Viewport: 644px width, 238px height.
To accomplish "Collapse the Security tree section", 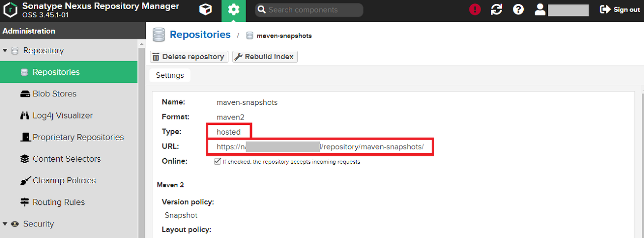I will [5, 224].
